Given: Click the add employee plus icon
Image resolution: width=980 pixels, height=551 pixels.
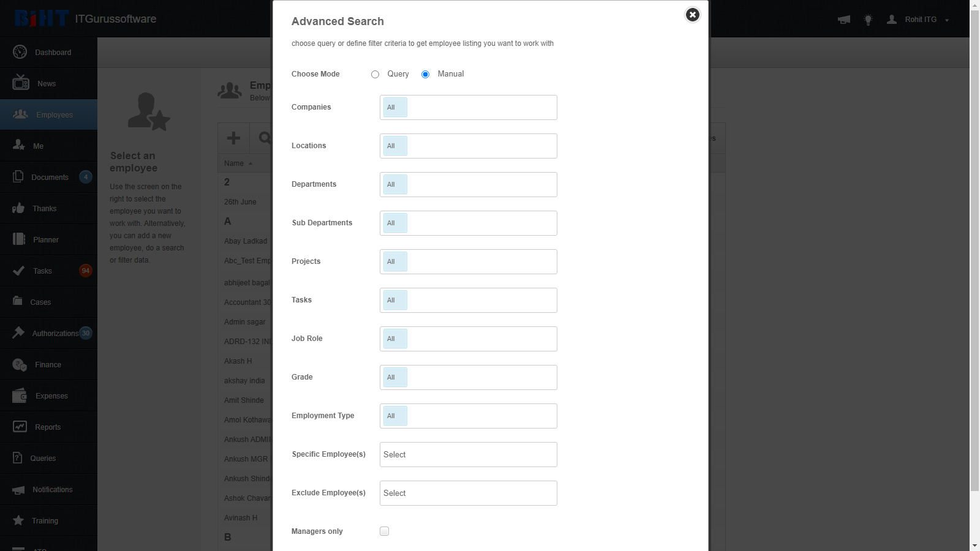Looking at the screenshot, I should click(233, 138).
